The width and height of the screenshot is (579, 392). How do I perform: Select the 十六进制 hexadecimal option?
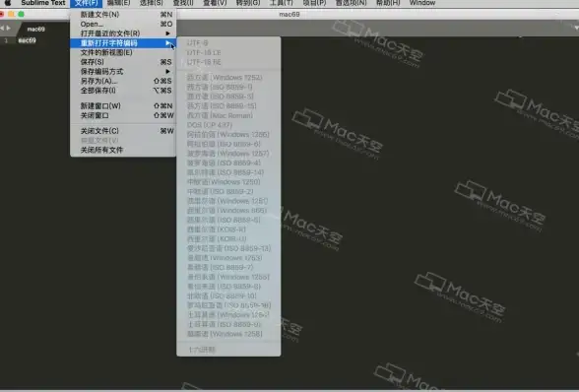pyautogui.click(x=228, y=350)
